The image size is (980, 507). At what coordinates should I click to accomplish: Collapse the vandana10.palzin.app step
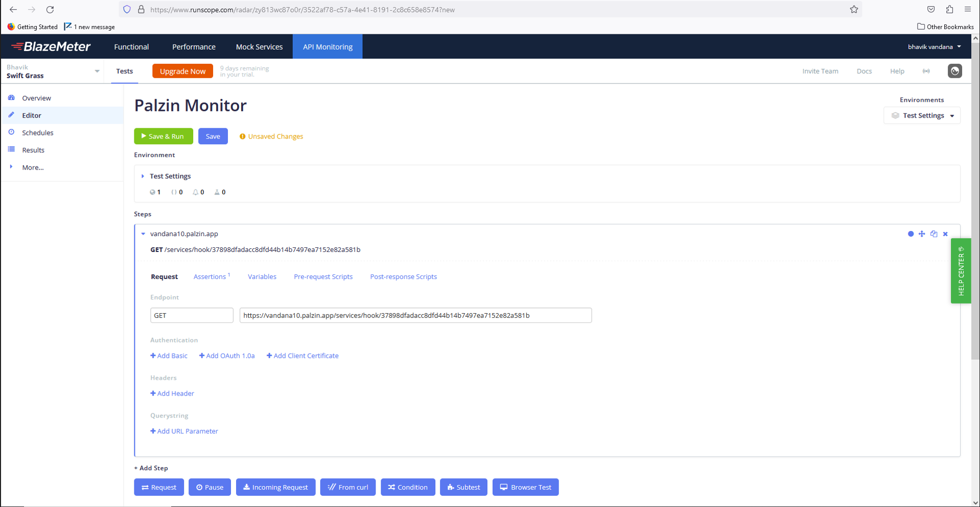(143, 234)
